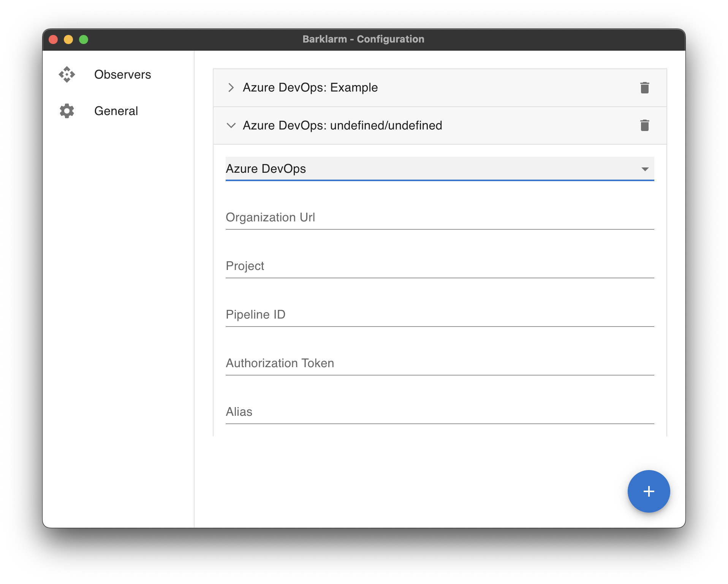
Task: Focus the Pipeline ID field
Action: pos(440,315)
